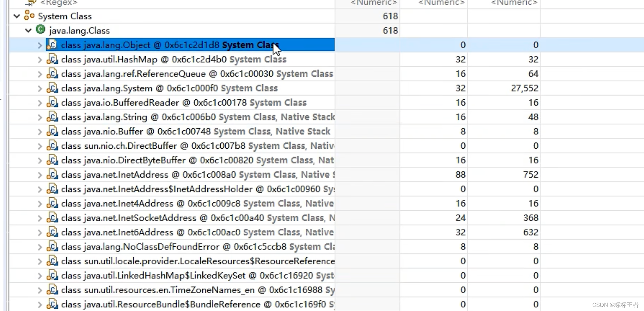
Task: Click the 618 count in System Class row
Action: click(390, 16)
